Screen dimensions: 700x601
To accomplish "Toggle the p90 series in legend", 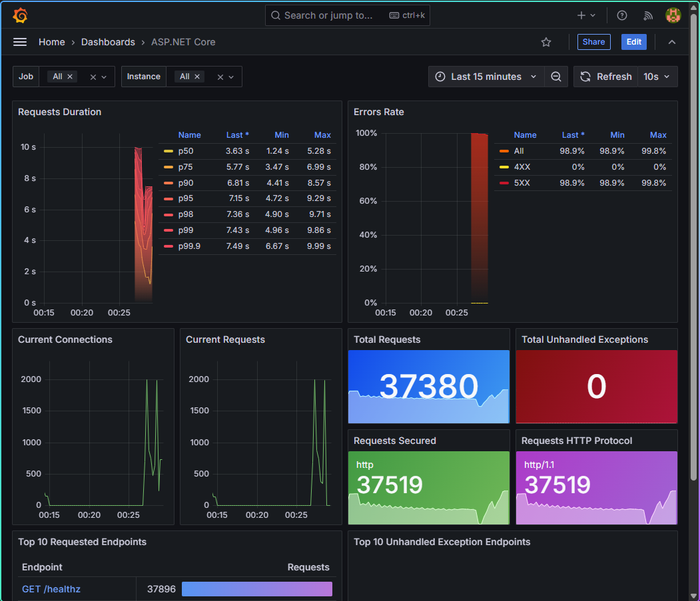I will (186, 183).
